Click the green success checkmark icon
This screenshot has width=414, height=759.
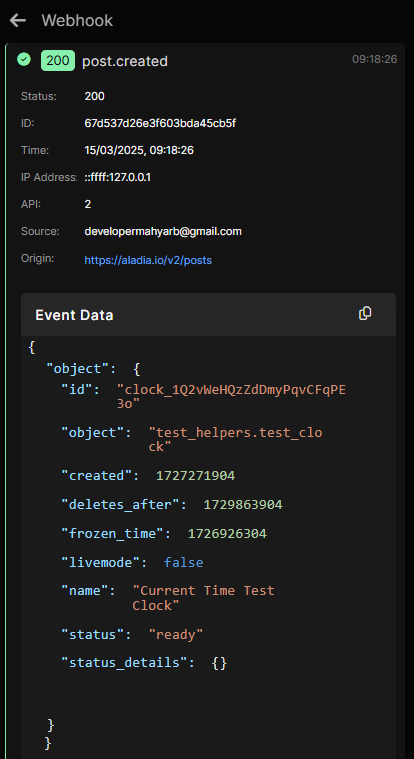coord(24,60)
